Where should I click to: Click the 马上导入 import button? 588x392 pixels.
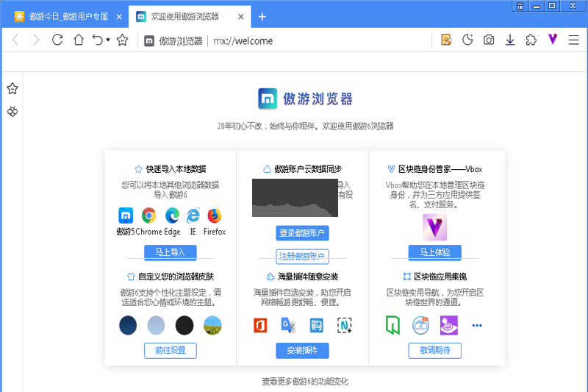[x=170, y=252]
